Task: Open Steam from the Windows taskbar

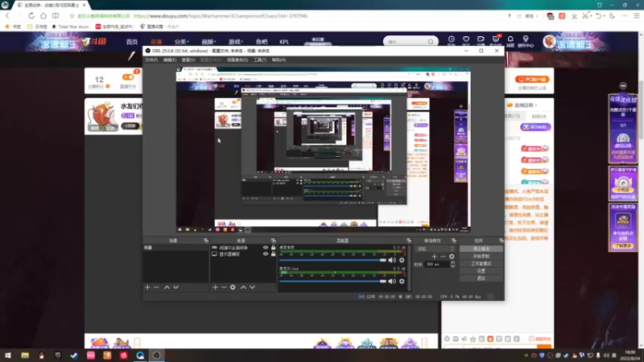Action: pos(74,356)
